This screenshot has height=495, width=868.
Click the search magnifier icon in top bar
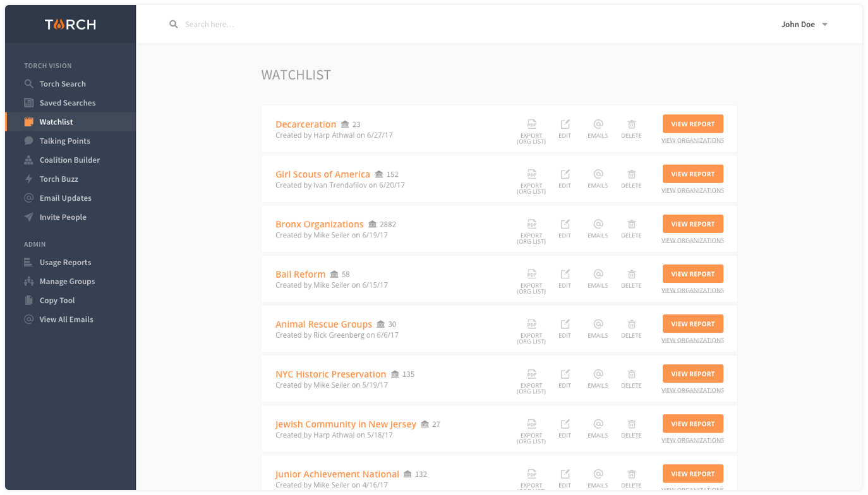[x=174, y=25]
